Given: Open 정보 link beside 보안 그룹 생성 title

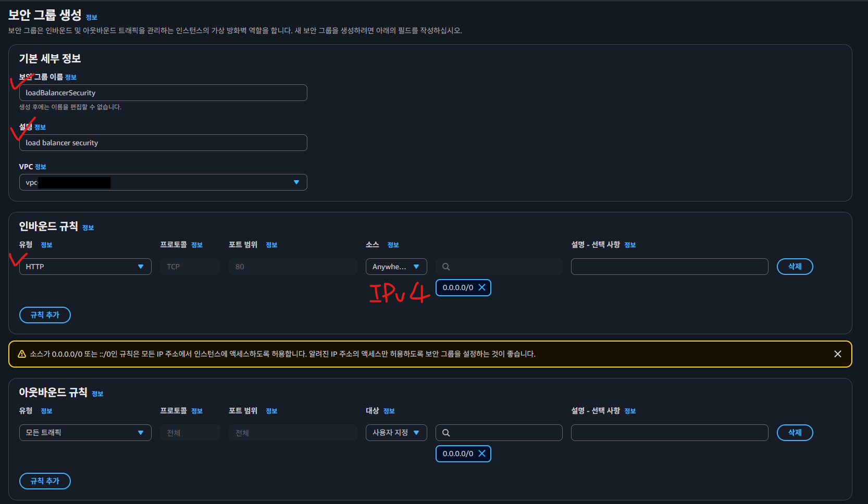Looking at the screenshot, I should [x=92, y=18].
